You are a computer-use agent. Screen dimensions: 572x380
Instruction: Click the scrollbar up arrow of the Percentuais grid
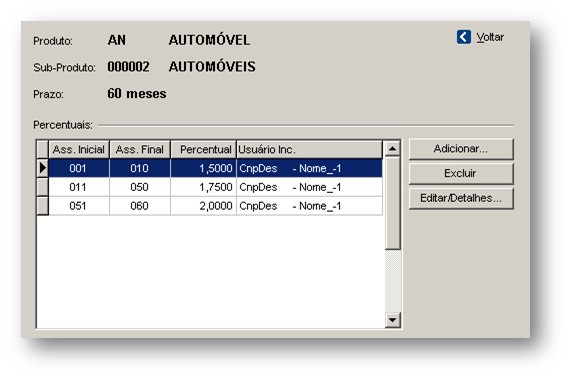point(393,148)
